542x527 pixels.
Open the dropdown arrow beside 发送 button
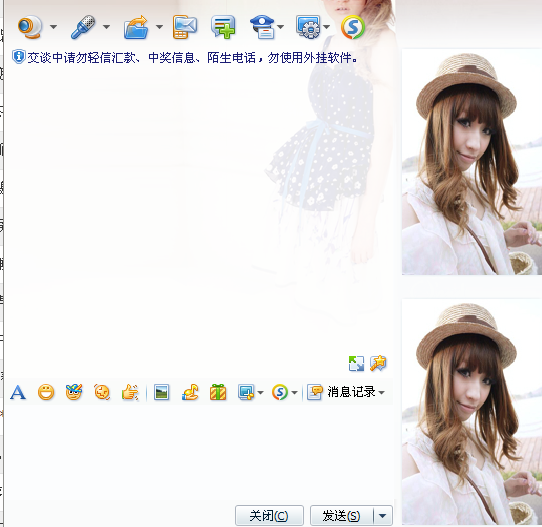pyautogui.click(x=383, y=516)
